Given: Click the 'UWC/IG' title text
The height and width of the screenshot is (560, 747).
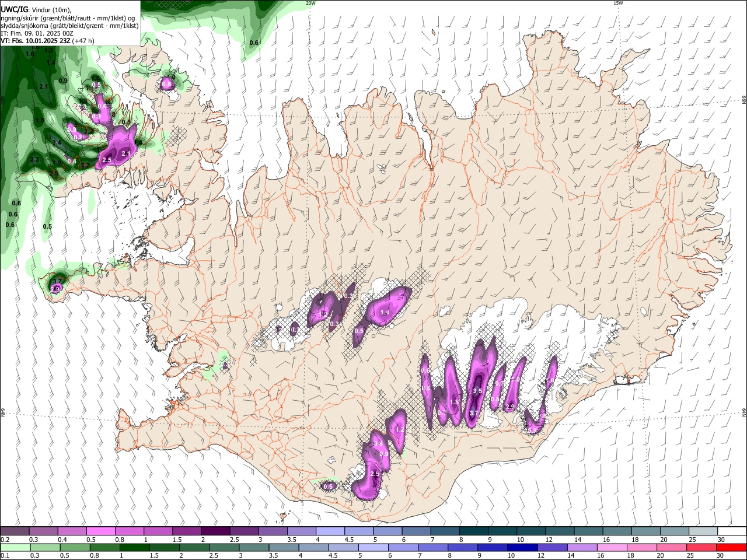Looking at the screenshot, I should point(14,9).
